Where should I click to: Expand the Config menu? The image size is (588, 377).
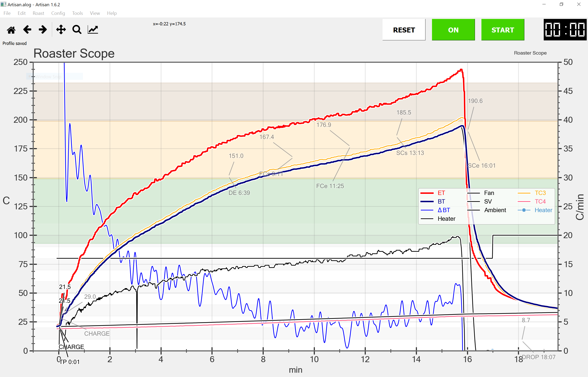pos(58,13)
